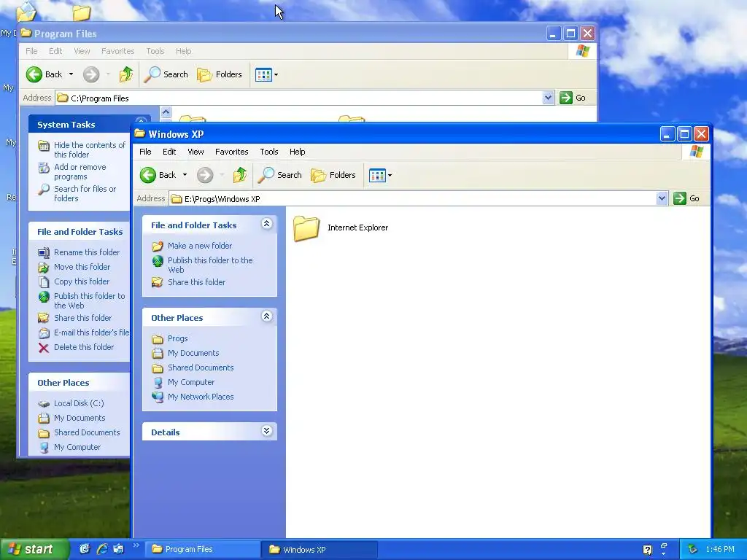Switch to Windows XP taskbar button
This screenshot has height=560, width=747.
(x=320, y=550)
